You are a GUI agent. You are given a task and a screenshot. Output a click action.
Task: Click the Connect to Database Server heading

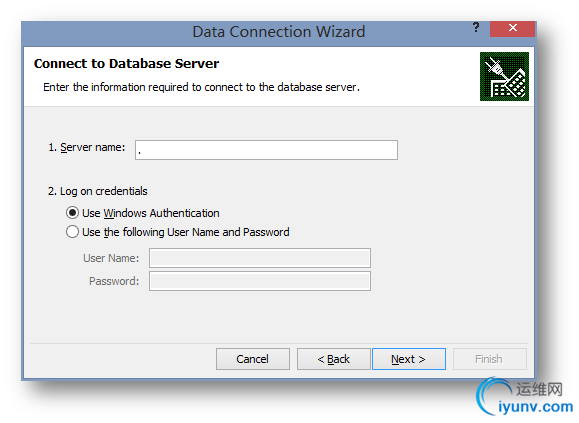(126, 63)
